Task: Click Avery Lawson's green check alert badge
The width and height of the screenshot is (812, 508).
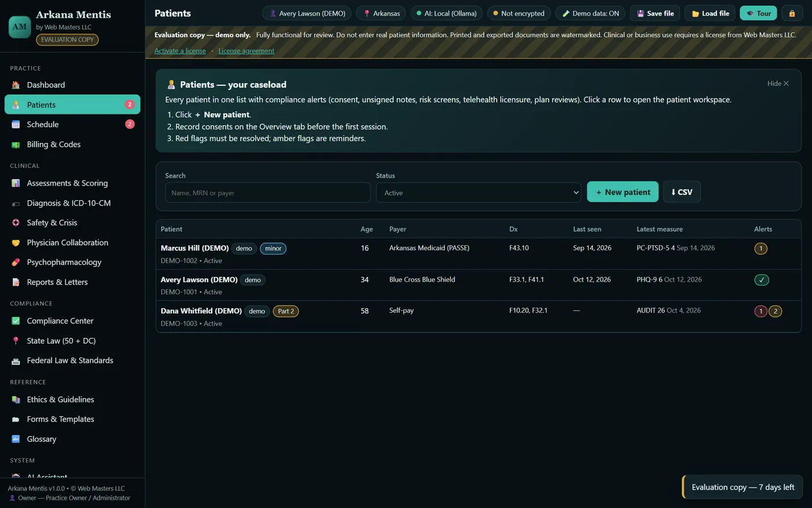Action: click(762, 280)
